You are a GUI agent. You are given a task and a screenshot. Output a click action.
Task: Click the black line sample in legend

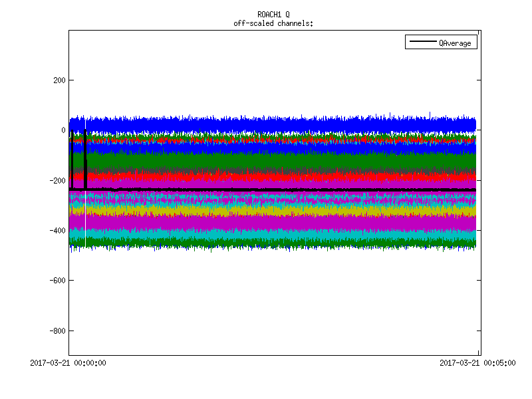pyautogui.click(x=422, y=43)
